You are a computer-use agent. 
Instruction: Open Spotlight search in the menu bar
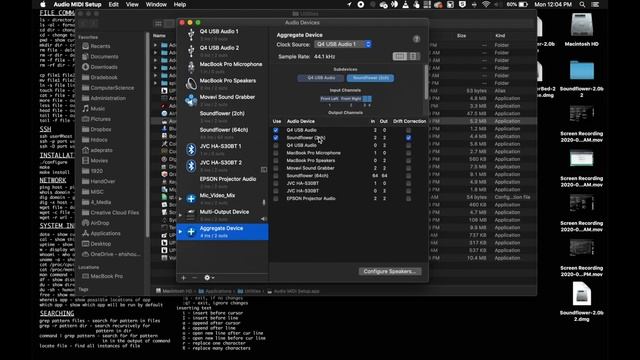click(x=582, y=4)
